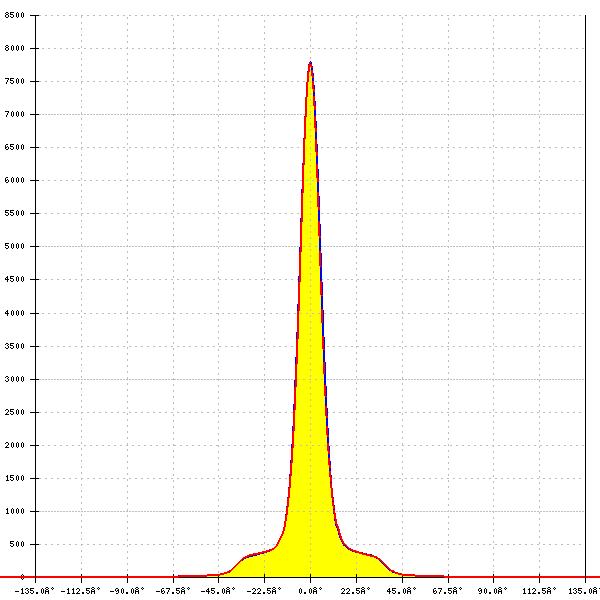600x600 pixels.
Task: Click the -90.0 x-axis label
Action: point(127,591)
